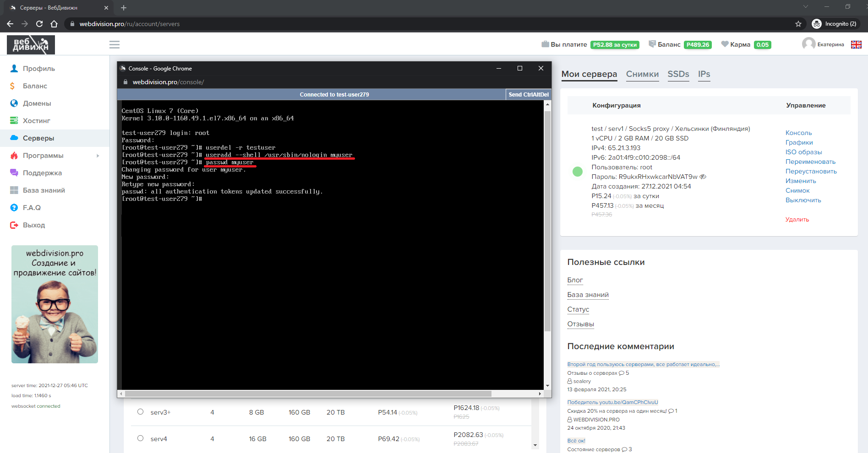Viewport: 868px width, 453px height.
Task: Switch to the SSDs tab
Action: [x=678, y=74]
